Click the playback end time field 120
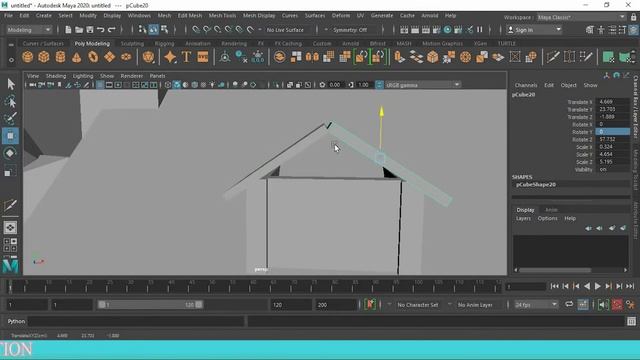640x360 pixels. (x=291, y=305)
